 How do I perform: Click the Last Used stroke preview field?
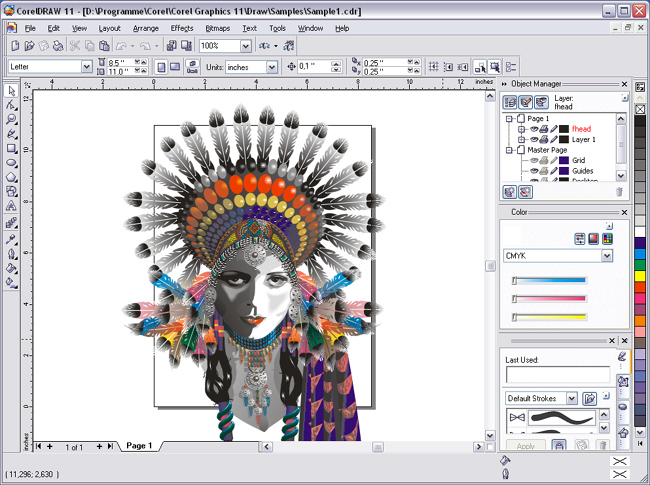(557, 375)
